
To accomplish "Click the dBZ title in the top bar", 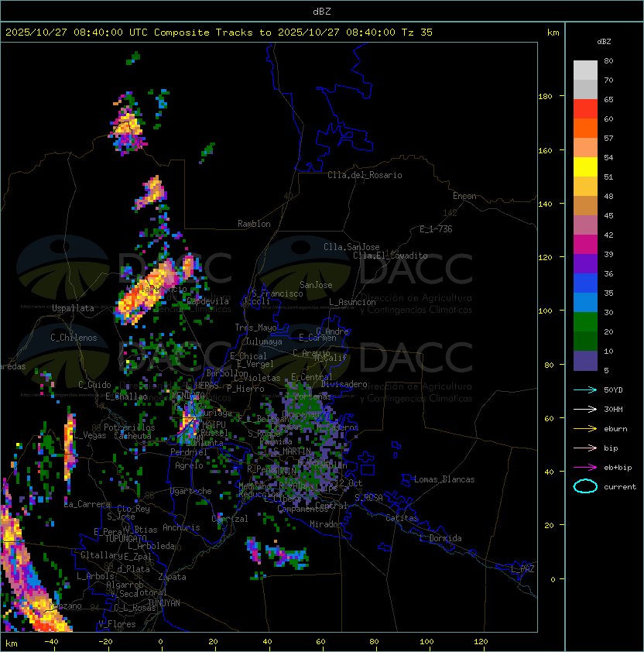I will [x=322, y=12].
